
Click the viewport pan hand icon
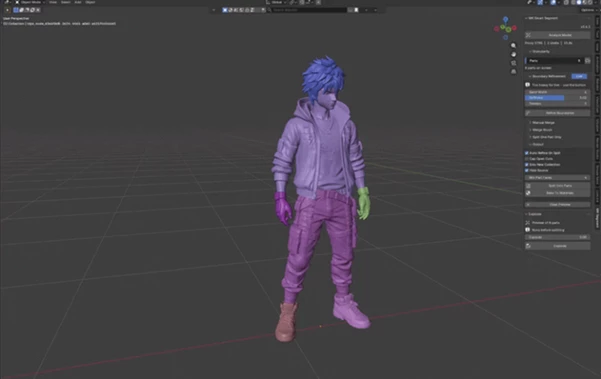514,54
